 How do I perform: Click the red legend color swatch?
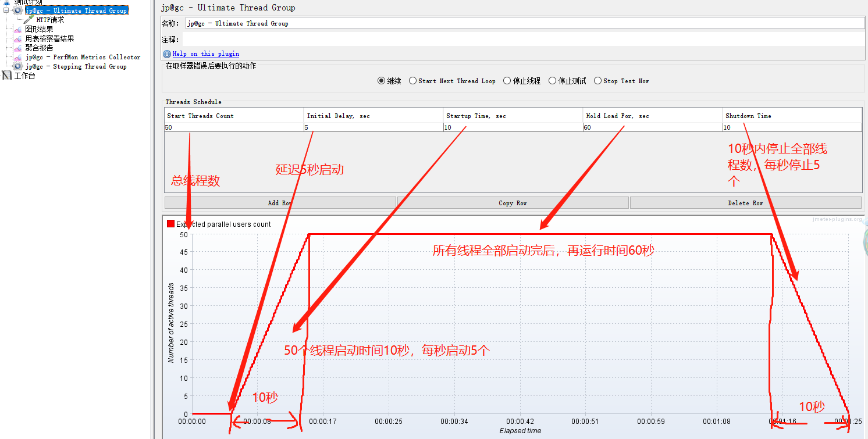170,224
